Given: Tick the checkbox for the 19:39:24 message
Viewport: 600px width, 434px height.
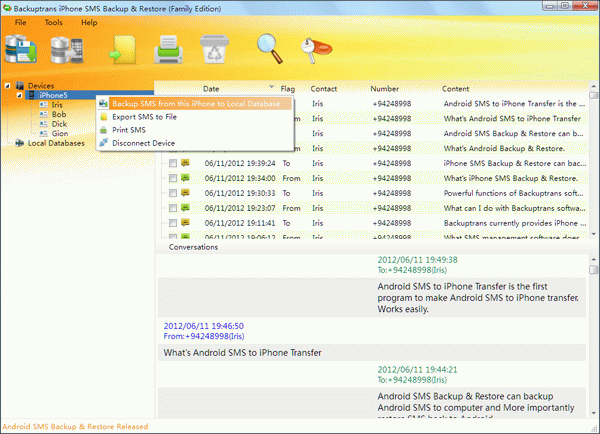Looking at the screenshot, I should point(173,163).
